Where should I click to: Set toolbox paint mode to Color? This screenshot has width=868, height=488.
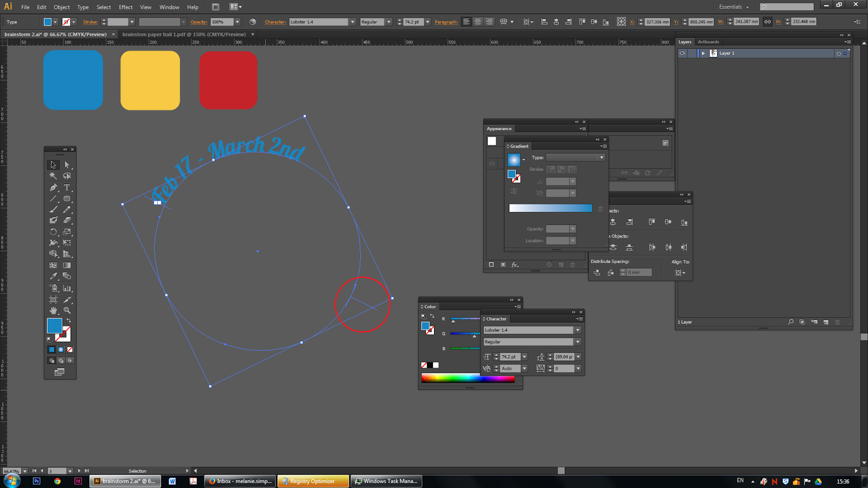52,350
